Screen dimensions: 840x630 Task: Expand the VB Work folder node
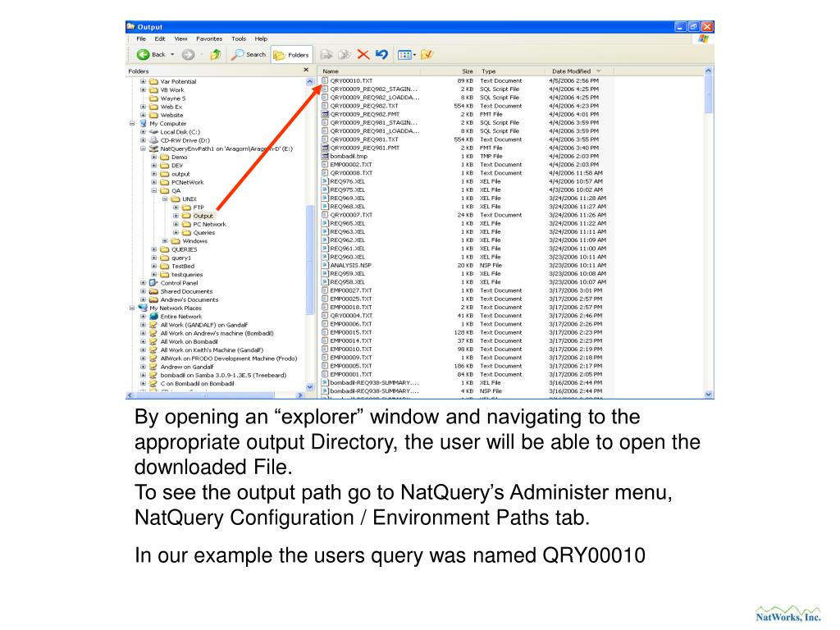[143, 90]
